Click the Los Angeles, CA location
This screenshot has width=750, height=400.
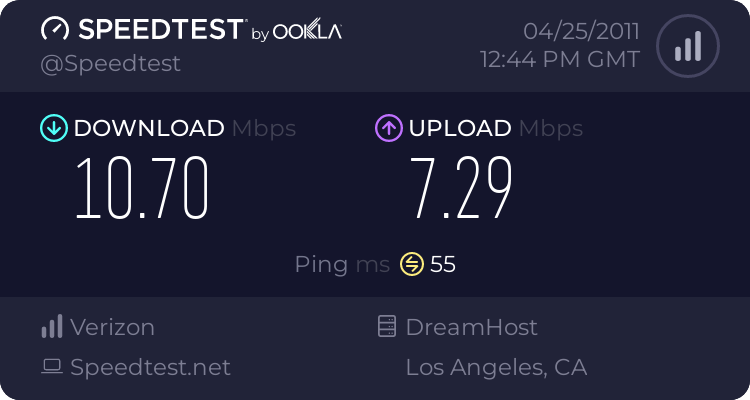click(x=496, y=367)
